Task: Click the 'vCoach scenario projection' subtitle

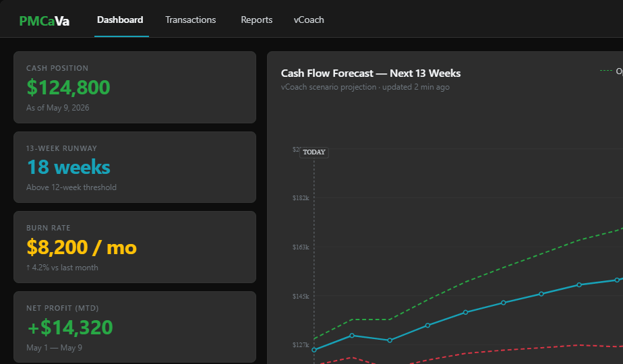Action: [x=328, y=87]
